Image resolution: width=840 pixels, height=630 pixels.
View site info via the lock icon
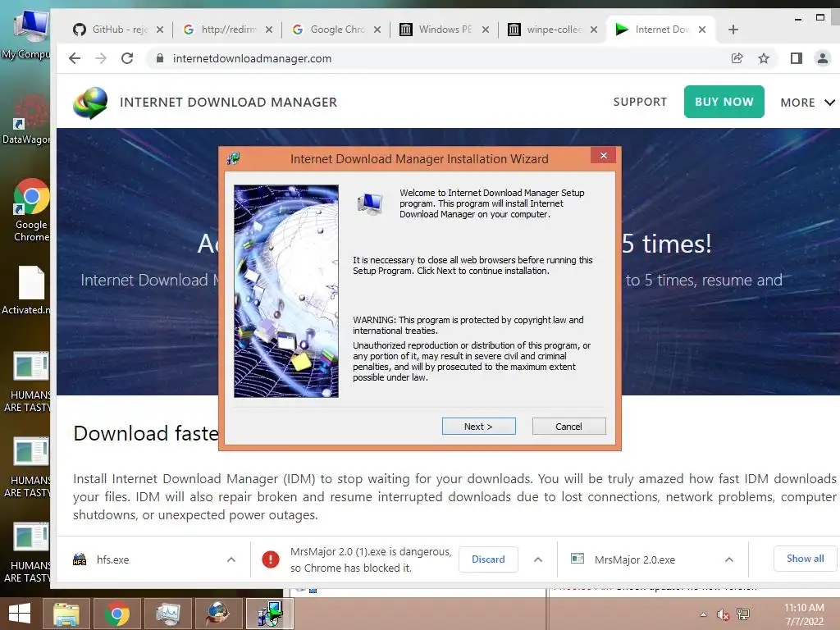(159, 58)
